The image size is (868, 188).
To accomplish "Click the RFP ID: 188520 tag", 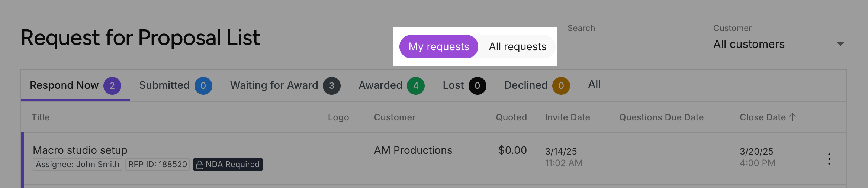I will [158, 164].
